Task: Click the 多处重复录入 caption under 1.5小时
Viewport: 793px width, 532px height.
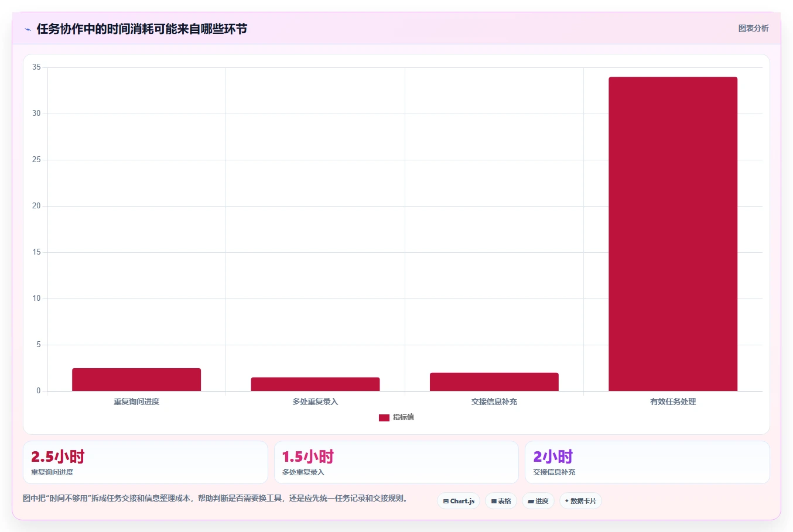Action: point(303,472)
